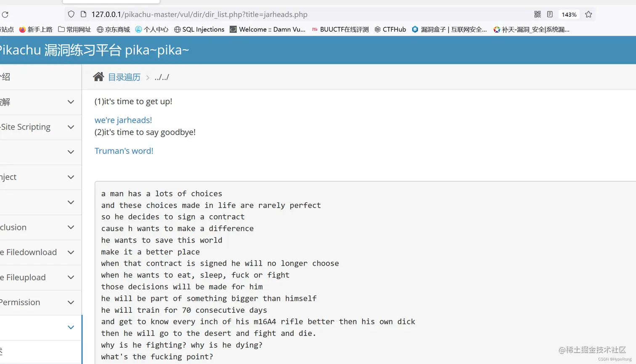
Task: Open the QR code icon in address bar
Action: [538, 14]
